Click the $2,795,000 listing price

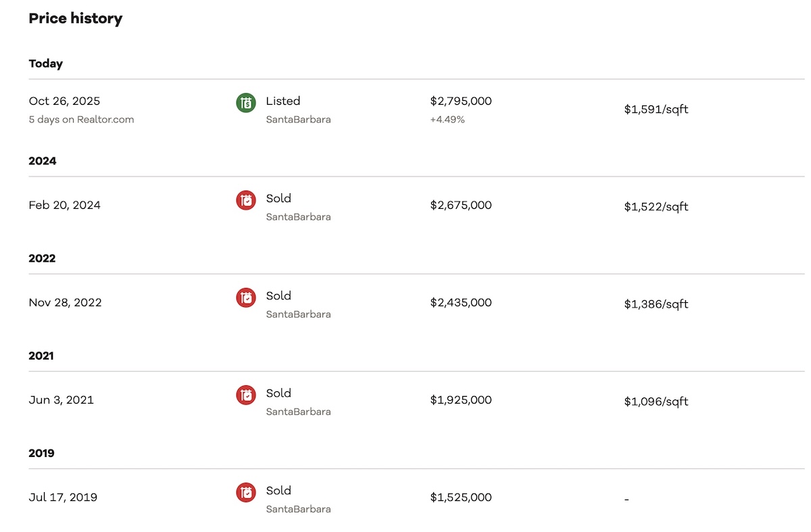pyautogui.click(x=461, y=101)
